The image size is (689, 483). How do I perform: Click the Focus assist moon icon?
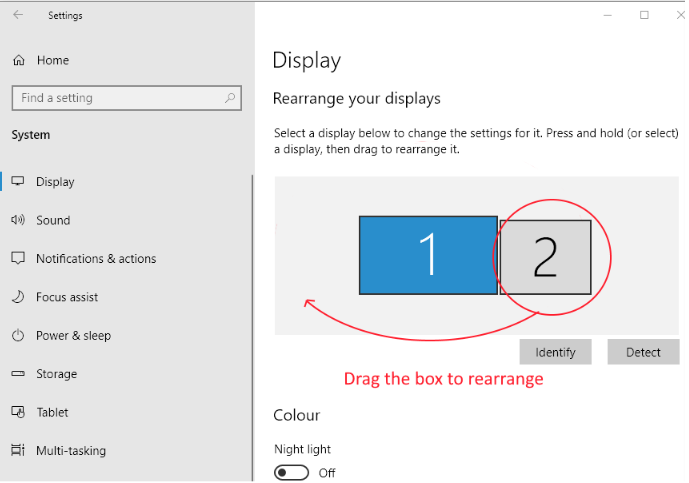tap(18, 297)
